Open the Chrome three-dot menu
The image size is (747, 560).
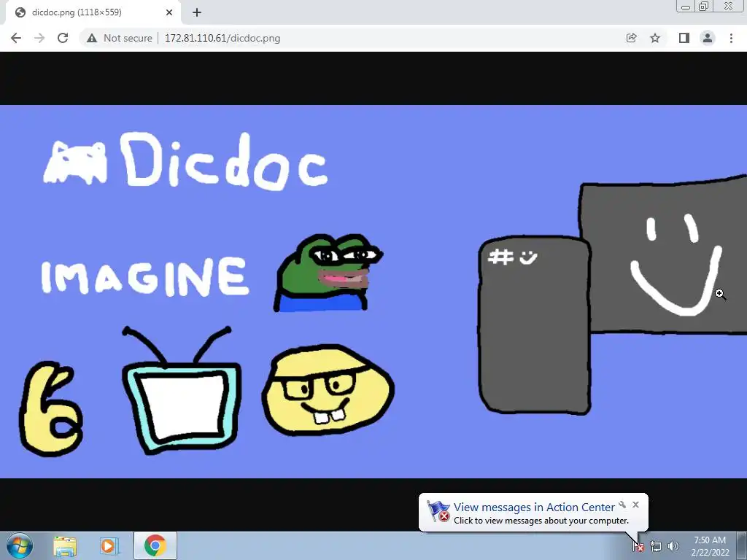pyautogui.click(x=731, y=38)
